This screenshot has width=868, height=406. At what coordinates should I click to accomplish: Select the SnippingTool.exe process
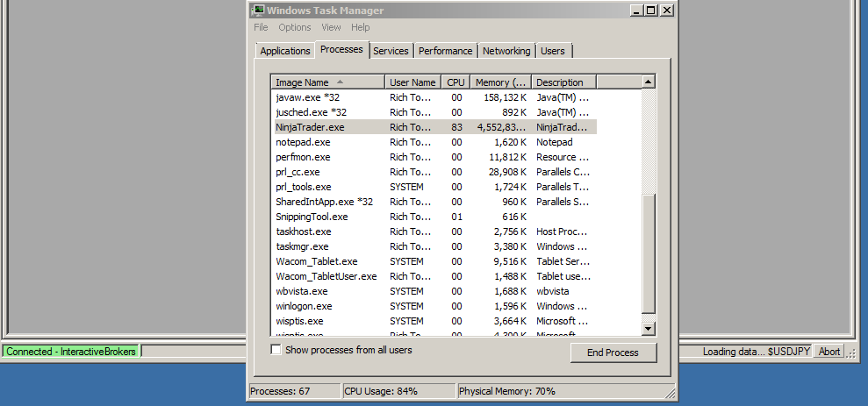(x=435, y=217)
